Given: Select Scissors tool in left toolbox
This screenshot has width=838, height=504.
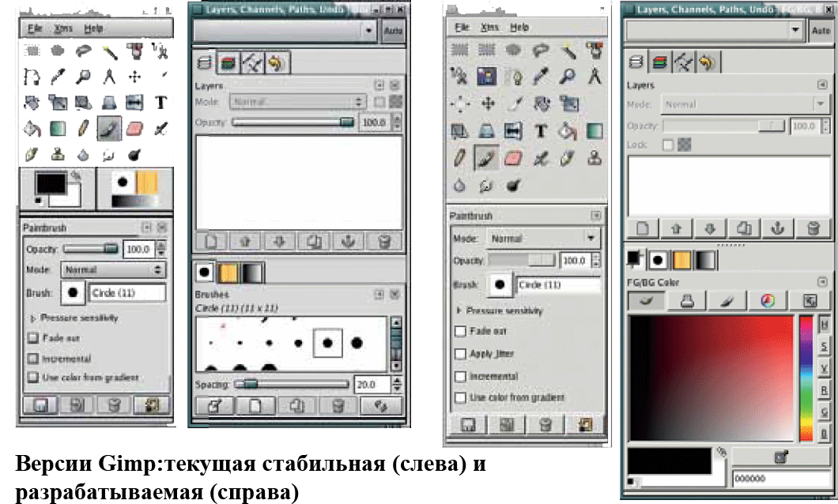Looking at the screenshot, I should click(x=160, y=51).
